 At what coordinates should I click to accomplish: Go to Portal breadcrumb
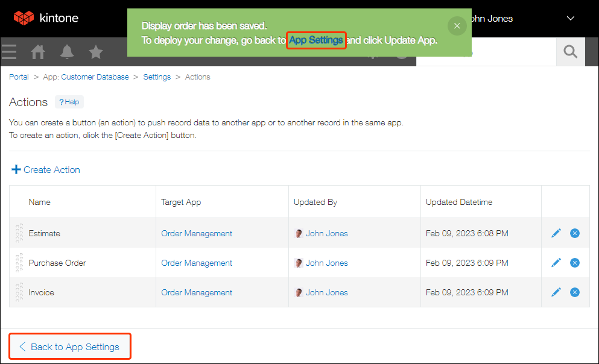click(19, 77)
